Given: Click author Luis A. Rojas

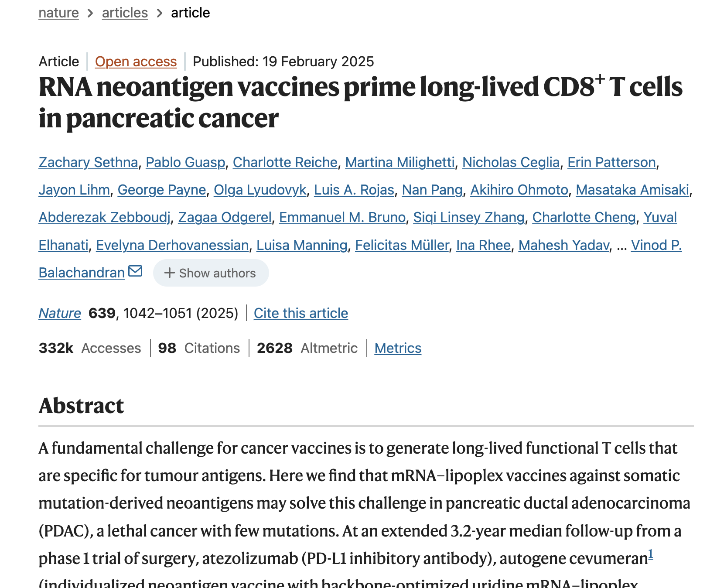Looking at the screenshot, I should click(x=354, y=190).
